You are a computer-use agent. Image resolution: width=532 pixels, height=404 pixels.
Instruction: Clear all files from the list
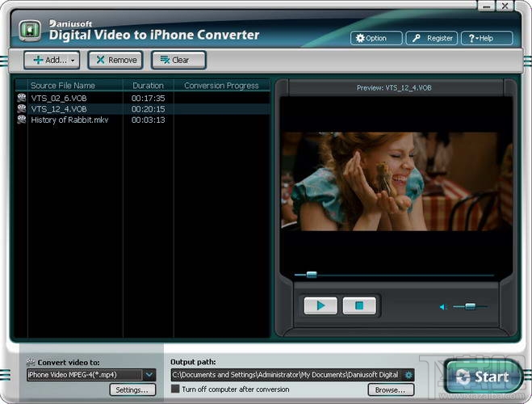[178, 60]
